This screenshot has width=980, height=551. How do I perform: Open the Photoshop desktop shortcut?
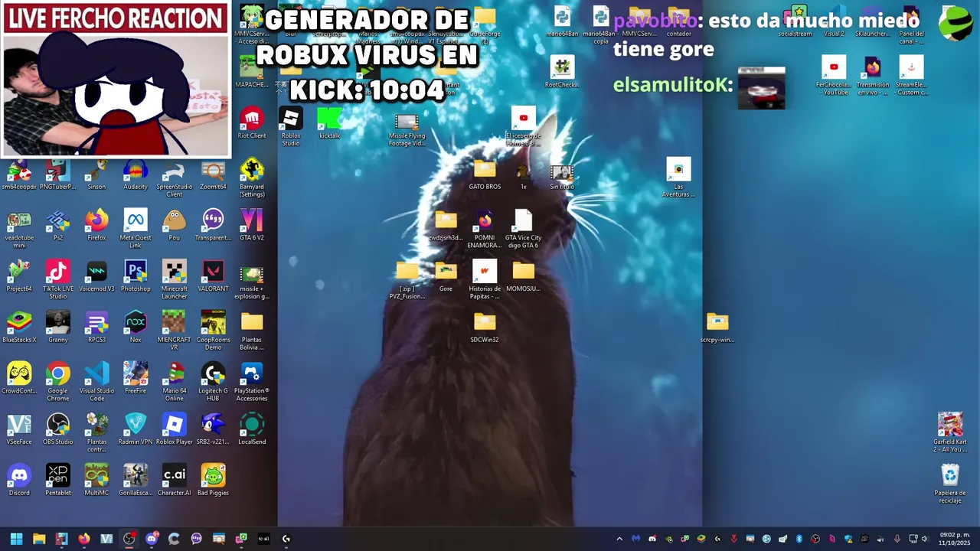coord(136,277)
